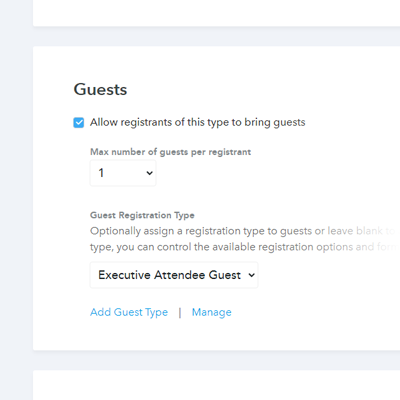Click the 'Optionally assign a registration type' description
400x400 pixels.
[x=243, y=231]
